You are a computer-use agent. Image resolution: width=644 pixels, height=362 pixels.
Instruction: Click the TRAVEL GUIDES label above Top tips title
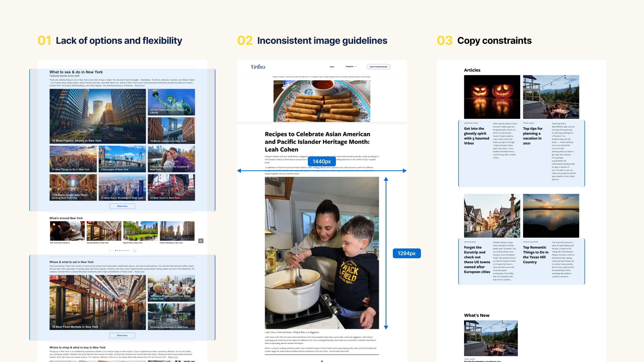click(x=529, y=123)
